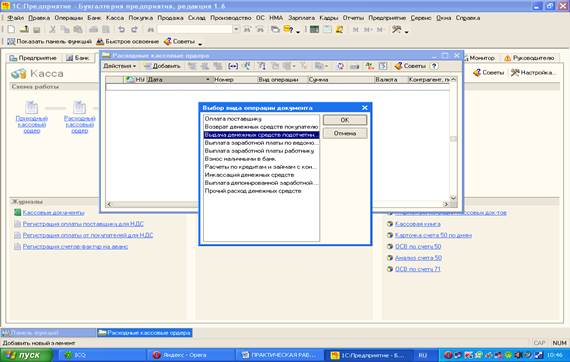Open the calculator icon in main toolbar
This screenshot has width=570, height=362.
coord(314,29)
